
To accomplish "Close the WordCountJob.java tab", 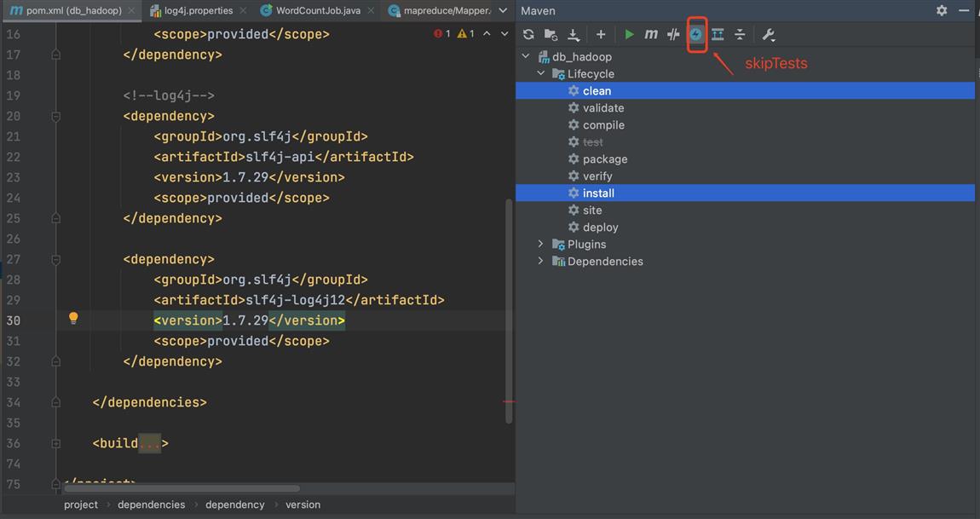I will (x=371, y=10).
